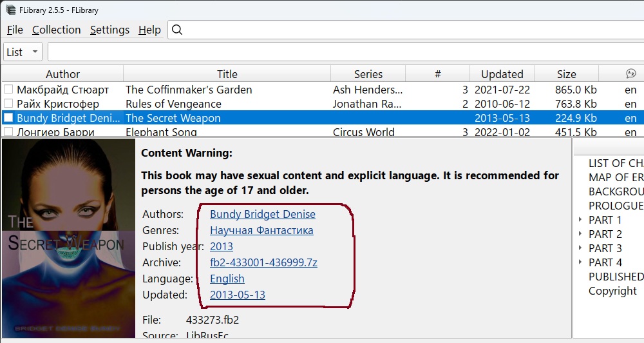This screenshot has width=644, height=343.
Task: Expand PART 3 in the contents tree
Action: [x=580, y=248]
